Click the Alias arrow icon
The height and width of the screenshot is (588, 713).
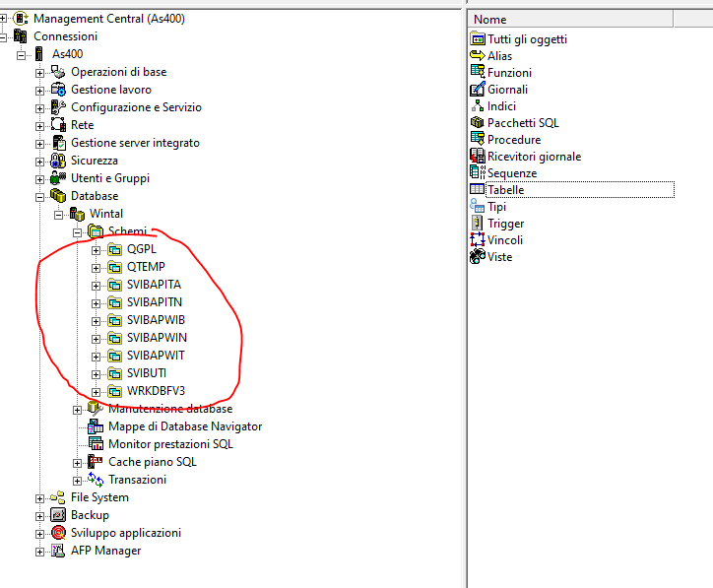[x=478, y=56]
